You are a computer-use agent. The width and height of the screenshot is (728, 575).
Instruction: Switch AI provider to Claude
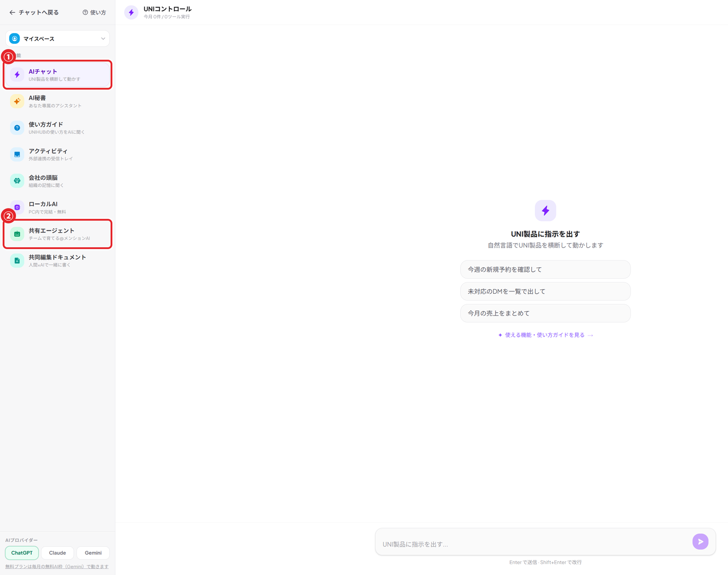(57, 553)
